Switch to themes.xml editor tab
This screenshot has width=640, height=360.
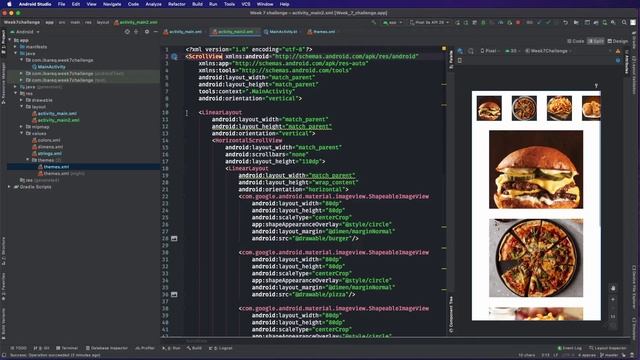(322, 31)
